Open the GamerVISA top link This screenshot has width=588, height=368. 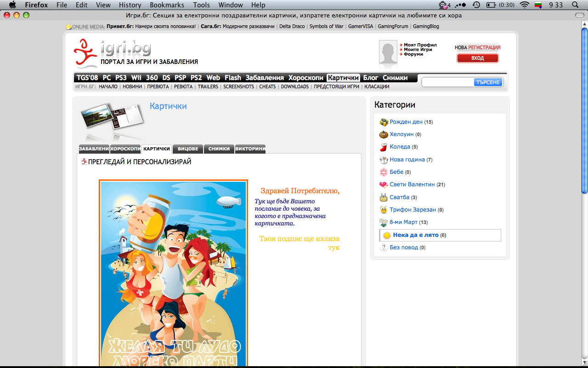tap(361, 26)
